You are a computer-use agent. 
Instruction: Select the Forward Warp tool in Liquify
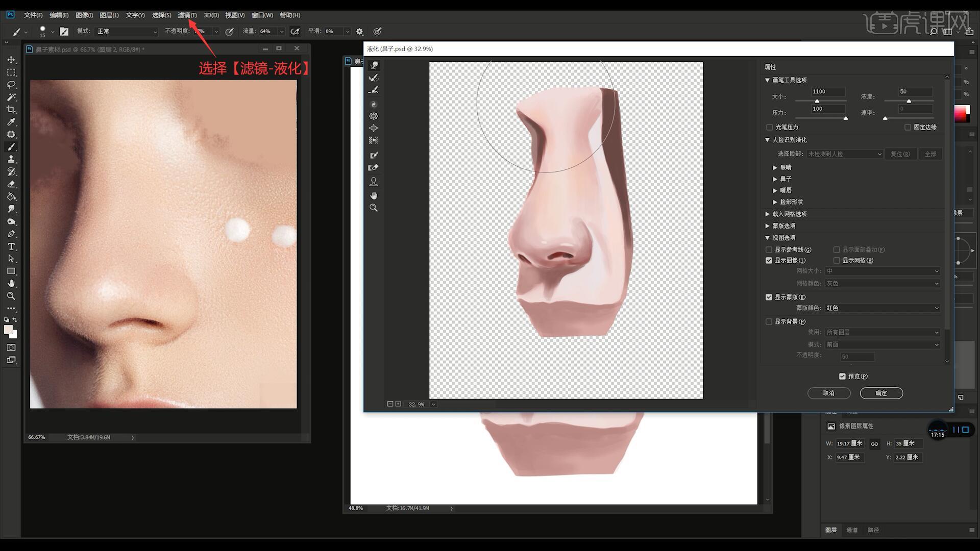(374, 65)
